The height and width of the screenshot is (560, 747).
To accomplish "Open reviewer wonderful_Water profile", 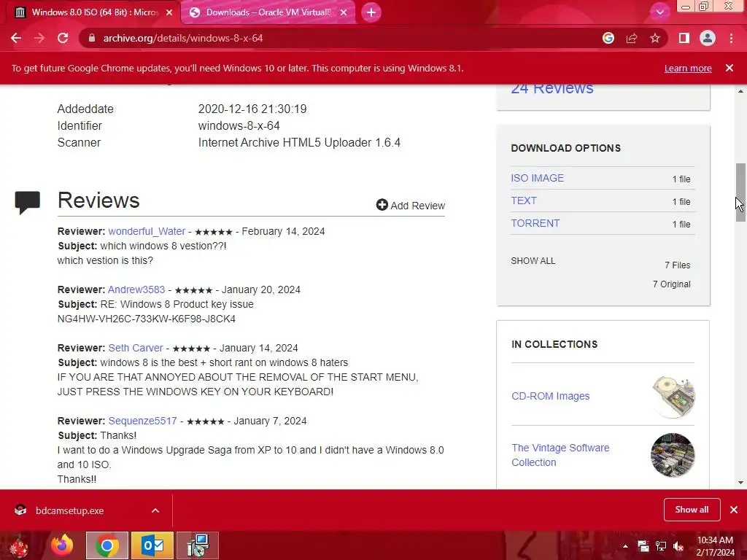I will [x=147, y=231].
